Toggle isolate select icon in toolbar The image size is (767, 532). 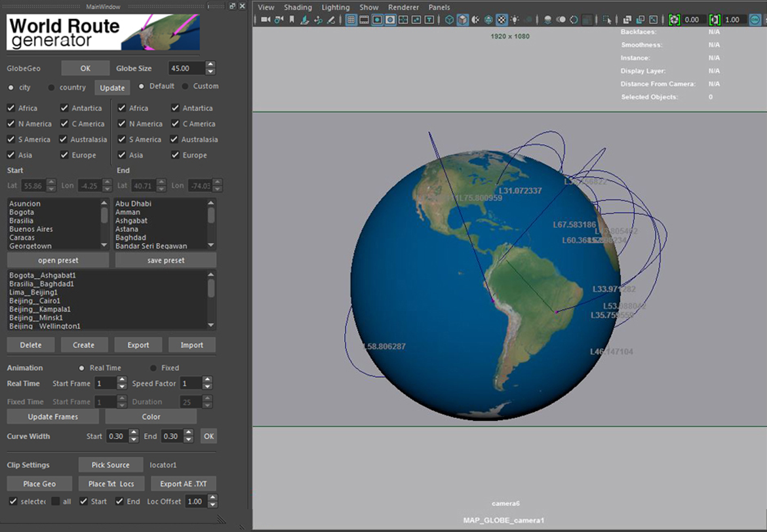click(x=607, y=20)
